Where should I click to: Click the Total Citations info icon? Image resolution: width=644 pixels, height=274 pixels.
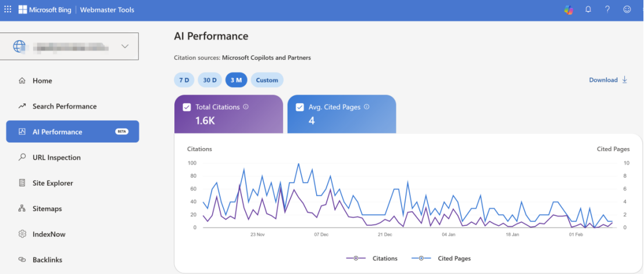[x=246, y=107]
